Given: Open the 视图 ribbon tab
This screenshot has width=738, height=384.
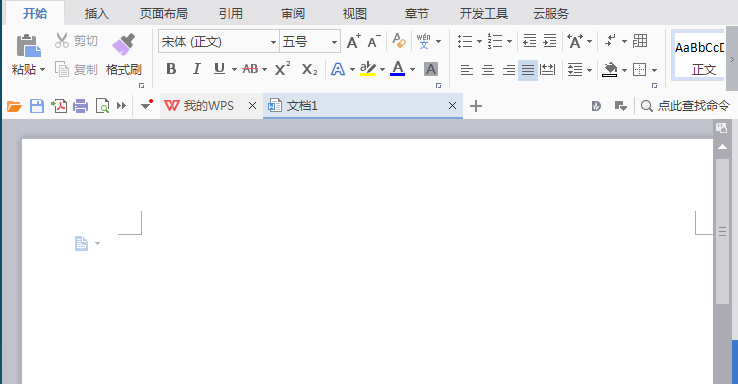Looking at the screenshot, I should tap(354, 14).
